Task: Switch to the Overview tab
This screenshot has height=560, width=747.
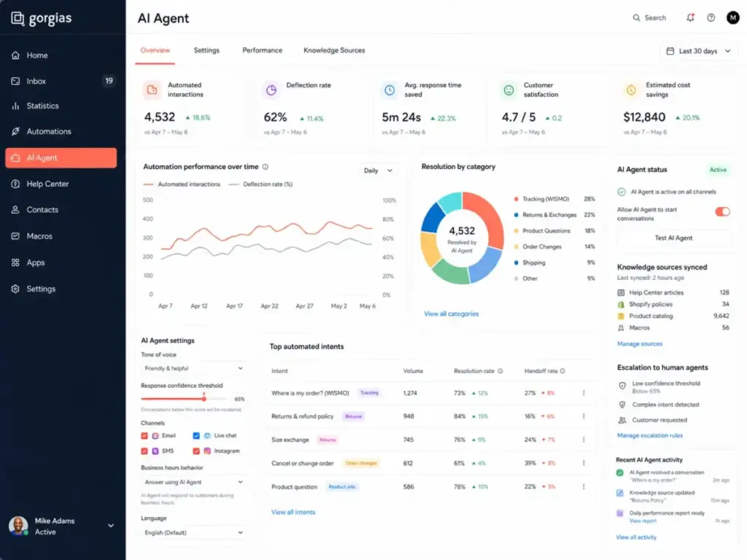Action: click(x=155, y=50)
